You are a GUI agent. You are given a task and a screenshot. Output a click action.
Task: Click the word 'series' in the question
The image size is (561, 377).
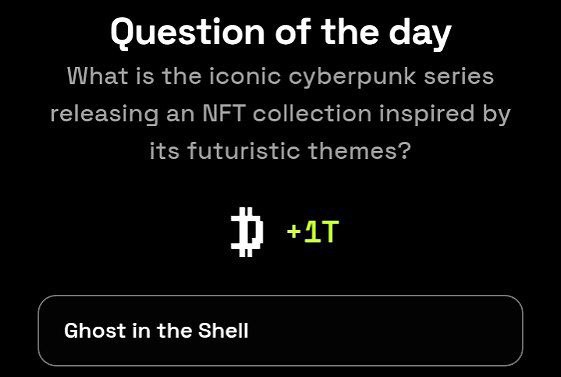pos(459,77)
